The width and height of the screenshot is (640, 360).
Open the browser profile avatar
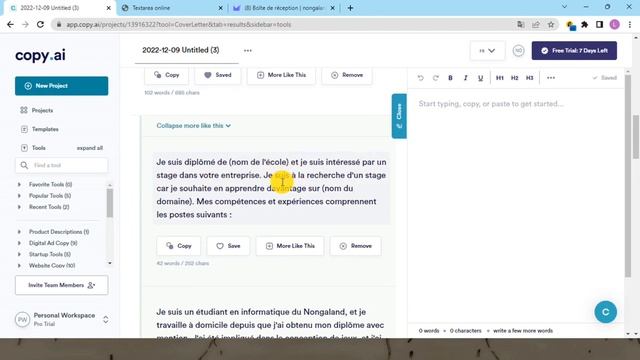pyautogui.click(x=614, y=24)
